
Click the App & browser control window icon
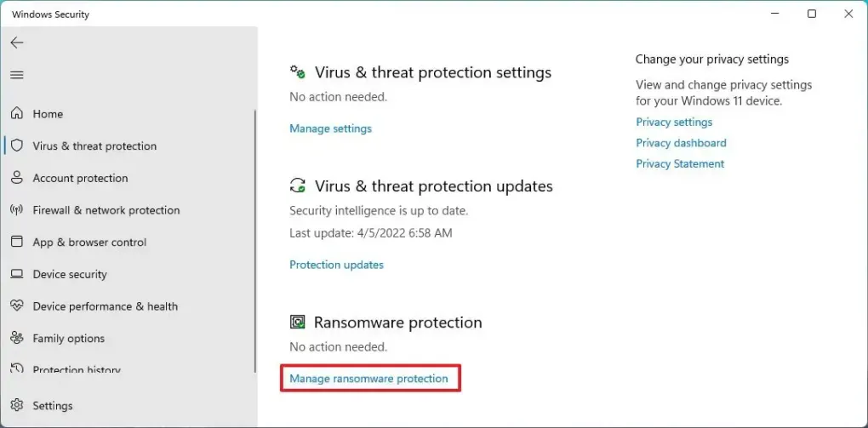[17, 242]
